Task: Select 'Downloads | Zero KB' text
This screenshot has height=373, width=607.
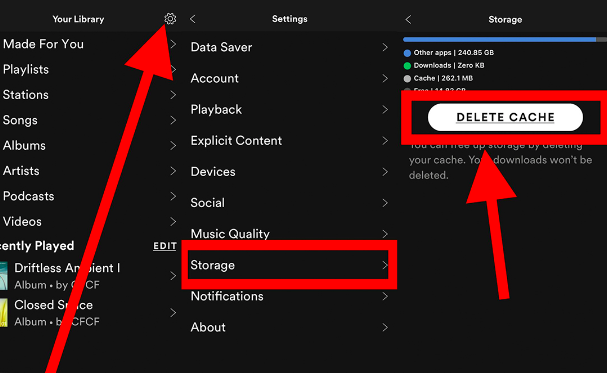Action: click(449, 65)
